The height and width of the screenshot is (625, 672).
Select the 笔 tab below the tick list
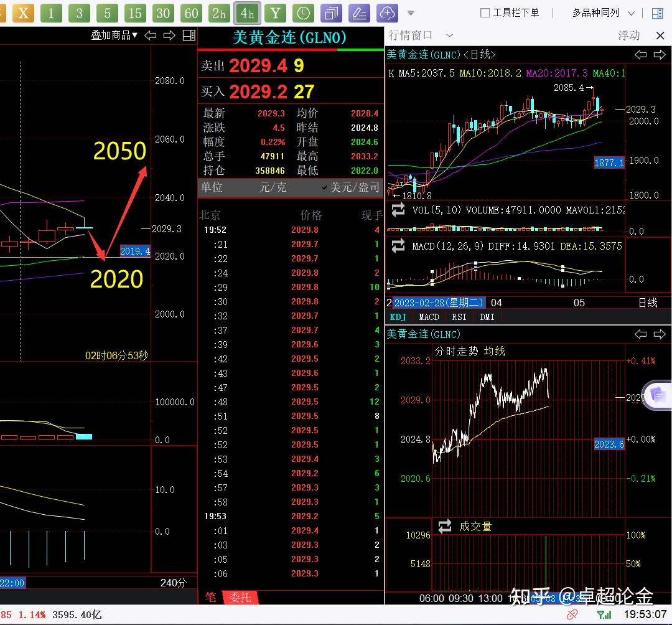point(210,597)
